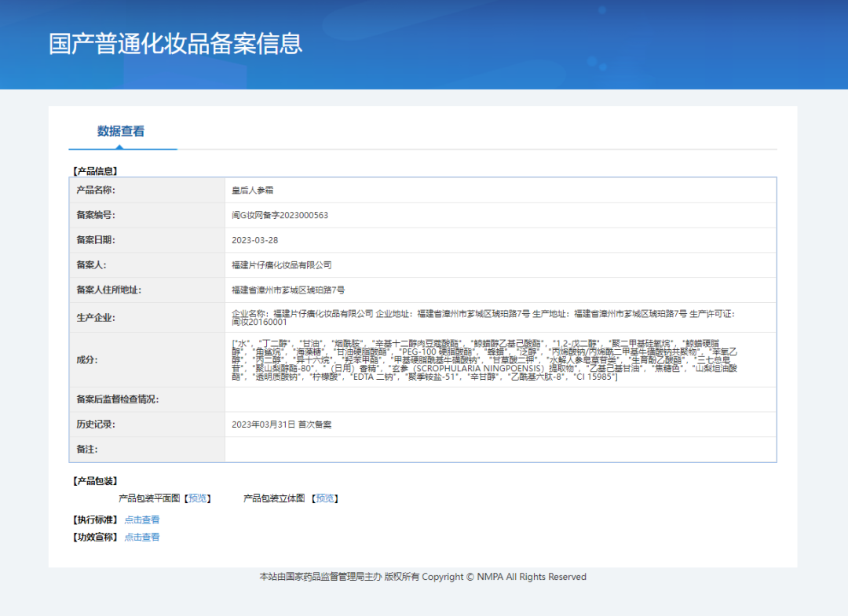Click the 产品包装平面图 label text
Screen dimensions: 848x616
[149, 498]
